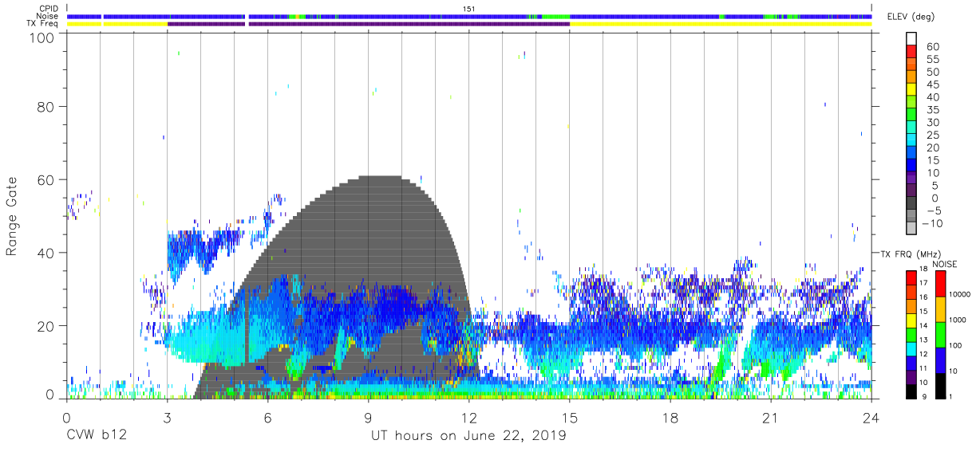The image size is (980, 452).
Task: Pick the green swatch in NOISE colorbar
Action: (939, 334)
